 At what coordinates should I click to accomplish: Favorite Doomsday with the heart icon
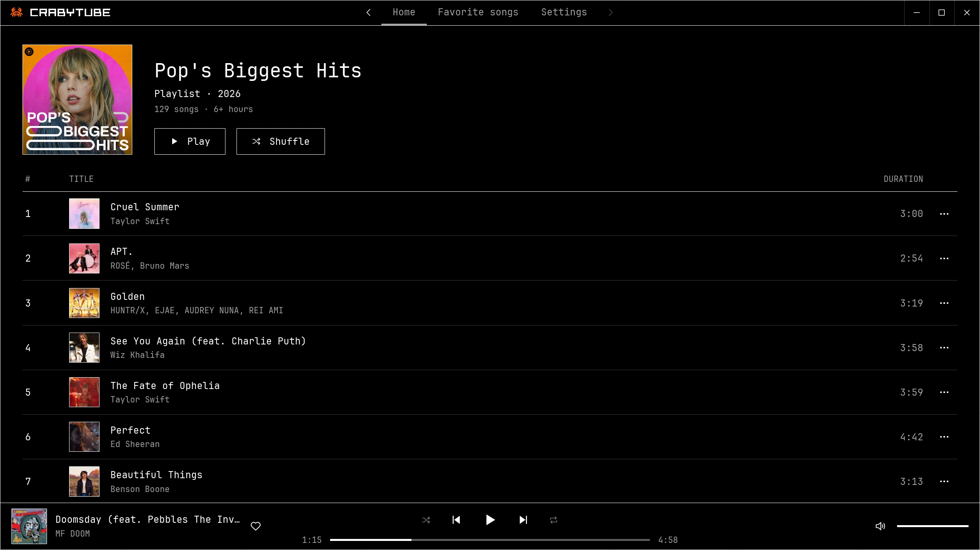256,526
